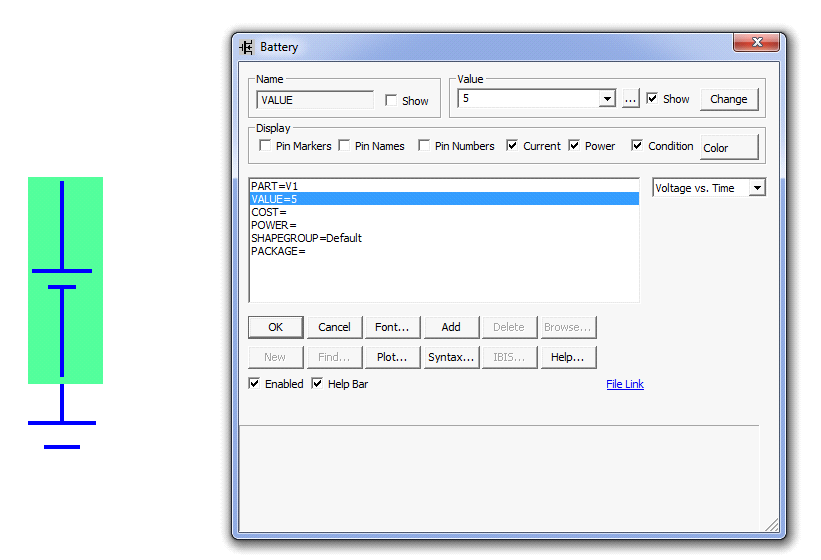Click into the Name field
The width and height of the screenshot is (821, 560).
tap(315, 100)
